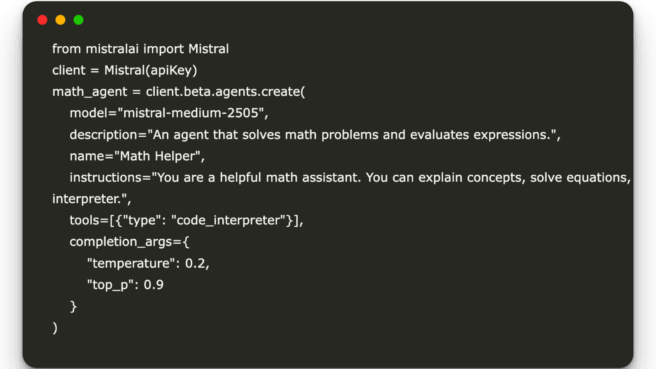Click the final closing parenthesis
This screenshot has width=656, height=369.
[x=55, y=328]
